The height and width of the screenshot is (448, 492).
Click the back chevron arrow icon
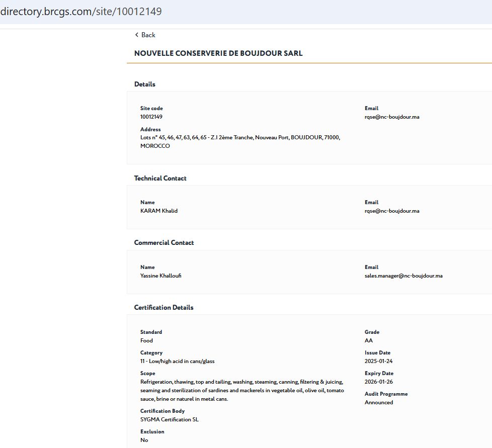tap(136, 35)
